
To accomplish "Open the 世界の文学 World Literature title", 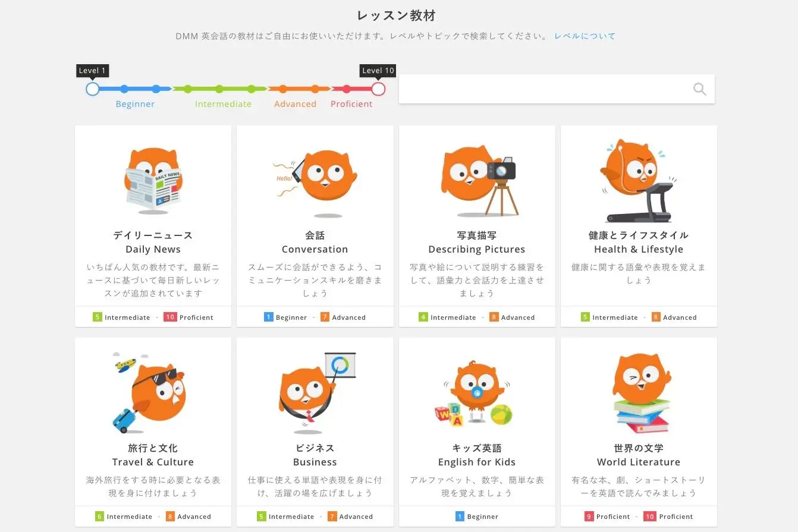I will [x=639, y=455].
